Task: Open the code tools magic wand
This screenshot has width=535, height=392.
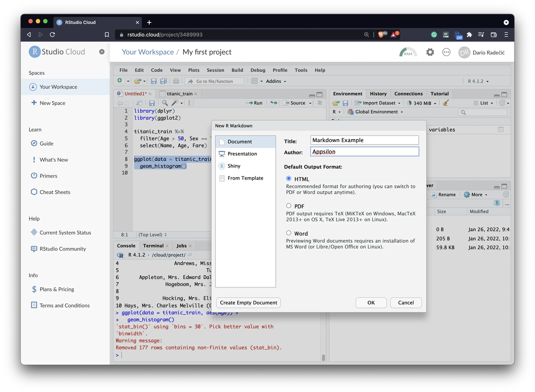Action: [174, 102]
